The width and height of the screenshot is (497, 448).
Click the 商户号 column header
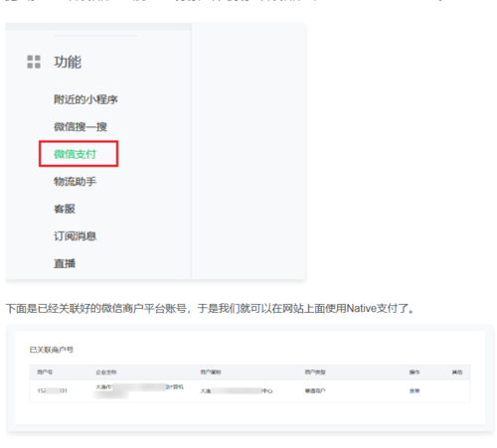pos(45,373)
